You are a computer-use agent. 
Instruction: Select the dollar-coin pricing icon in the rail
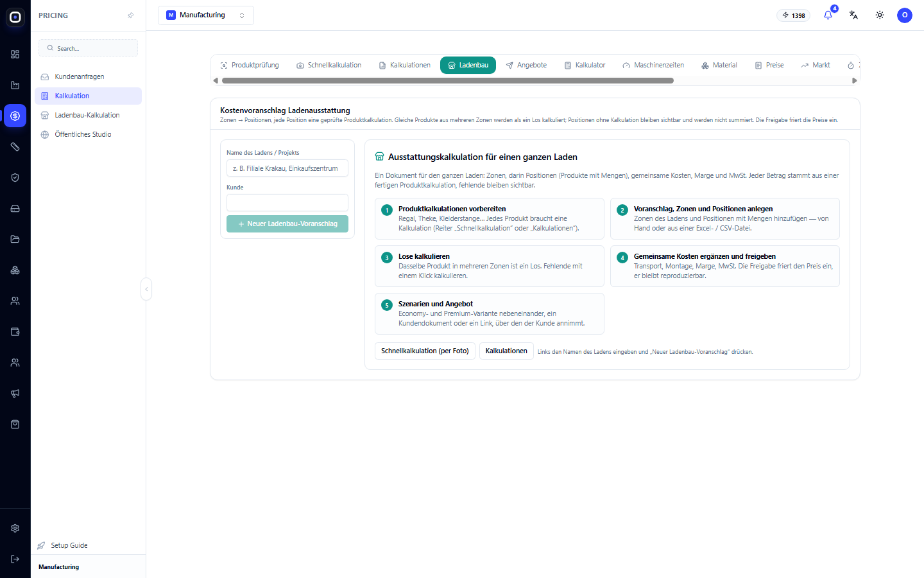15,116
